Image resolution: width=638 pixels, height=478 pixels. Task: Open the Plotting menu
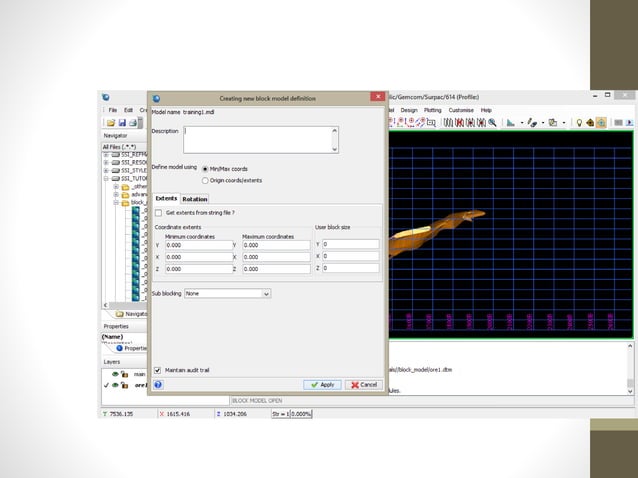pyautogui.click(x=432, y=110)
